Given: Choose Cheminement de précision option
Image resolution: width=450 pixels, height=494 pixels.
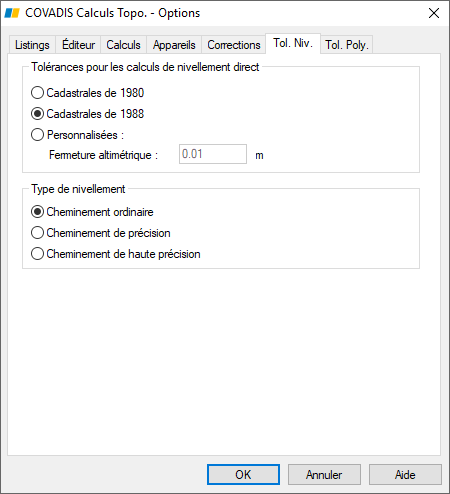Looking at the screenshot, I should tap(37, 233).
